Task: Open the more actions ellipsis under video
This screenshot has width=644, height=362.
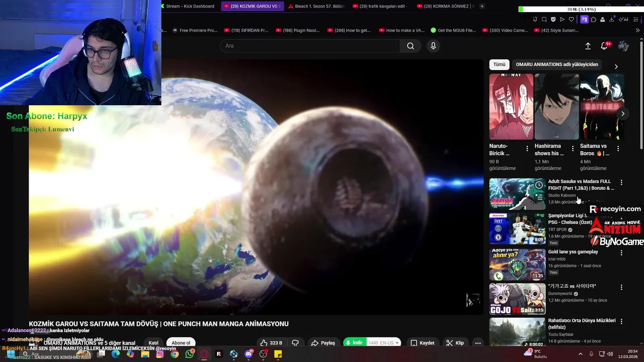Action: [477, 343]
